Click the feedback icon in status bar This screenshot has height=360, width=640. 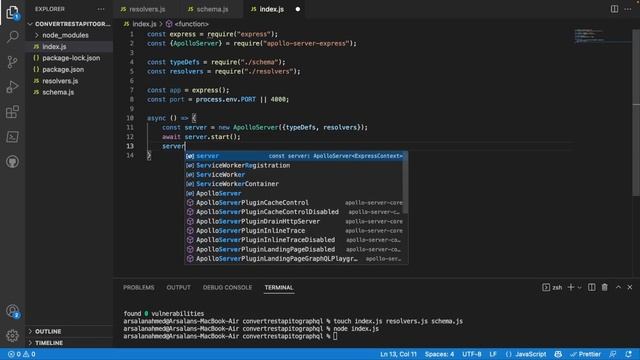click(x=613, y=354)
